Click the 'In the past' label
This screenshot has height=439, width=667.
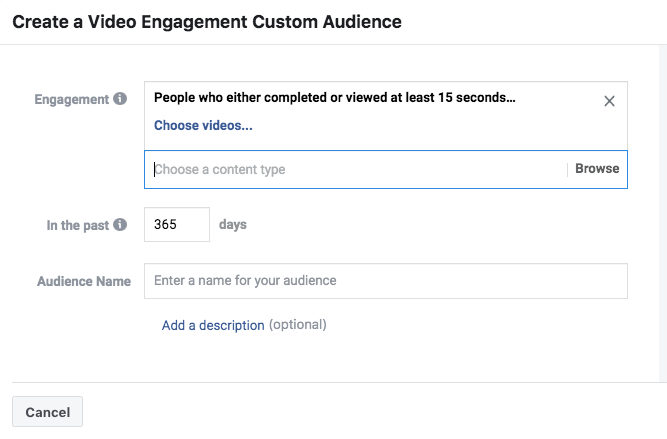76,226
